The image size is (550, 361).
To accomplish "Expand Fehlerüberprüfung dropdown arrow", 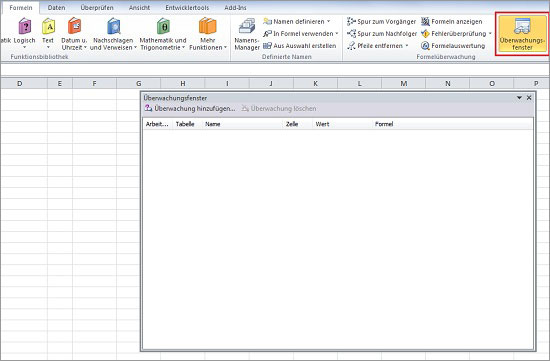I will pos(490,34).
